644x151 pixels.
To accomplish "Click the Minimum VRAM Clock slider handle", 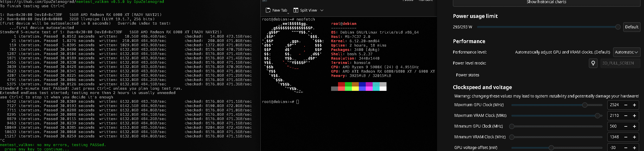I will pyautogui.click(x=512, y=137).
